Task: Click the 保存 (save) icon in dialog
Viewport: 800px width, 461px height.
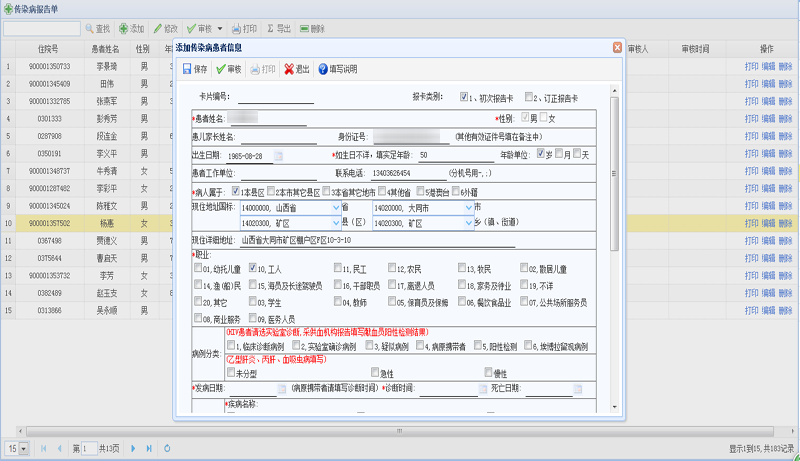Action: pyautogui.click(x=187, y=69)
